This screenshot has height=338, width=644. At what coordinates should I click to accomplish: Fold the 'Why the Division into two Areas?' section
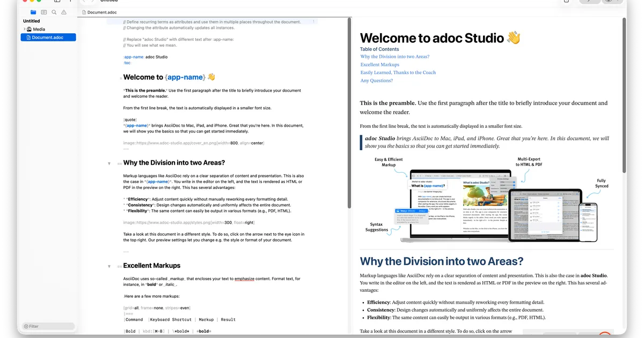(109, 163)
